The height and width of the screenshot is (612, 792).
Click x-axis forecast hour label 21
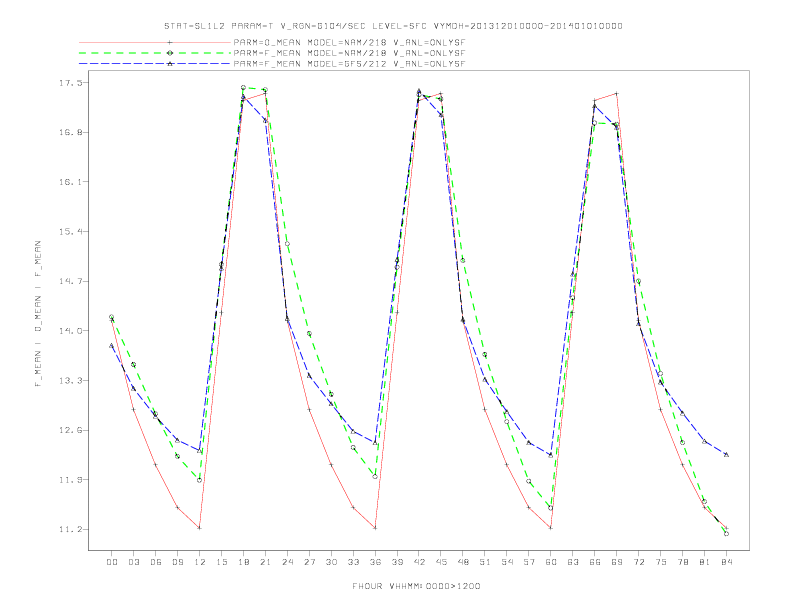coord(265,562)
